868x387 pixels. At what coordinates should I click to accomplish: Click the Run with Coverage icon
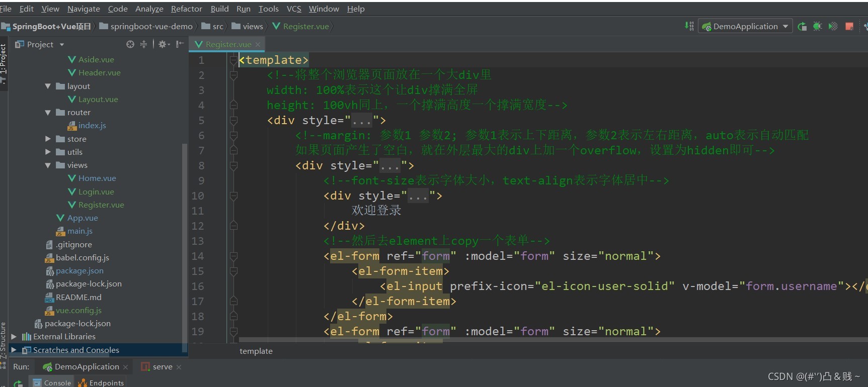(833, 26)
